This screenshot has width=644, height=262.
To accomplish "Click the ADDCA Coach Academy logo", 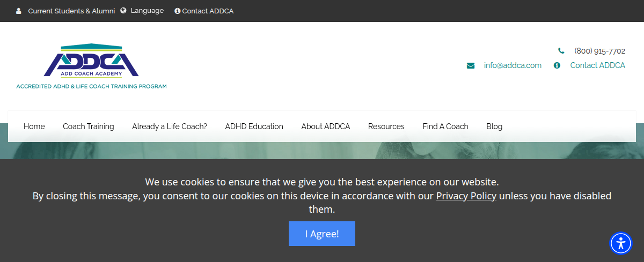I will click(91, 66).
